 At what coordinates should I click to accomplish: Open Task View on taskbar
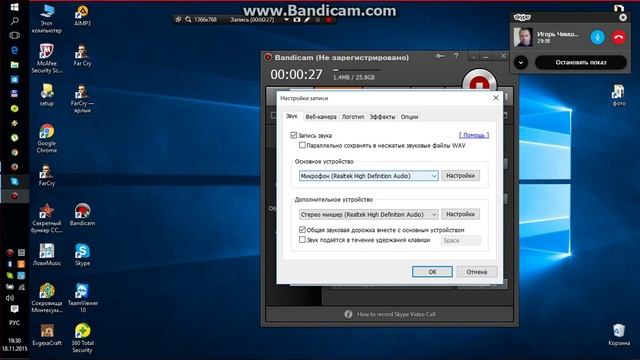(x=14, y=36)
